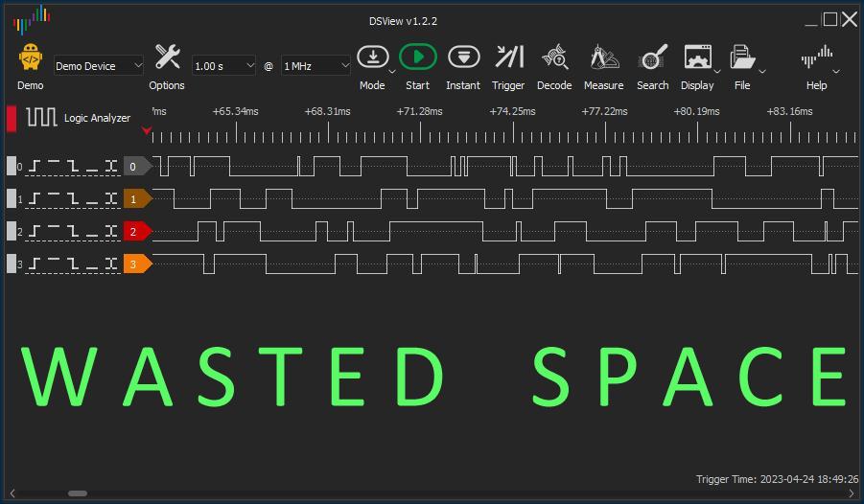The image size is (864, 504).
Task: Click the Logic Analyzer waveform icon
Action: (x=42, y=117)
